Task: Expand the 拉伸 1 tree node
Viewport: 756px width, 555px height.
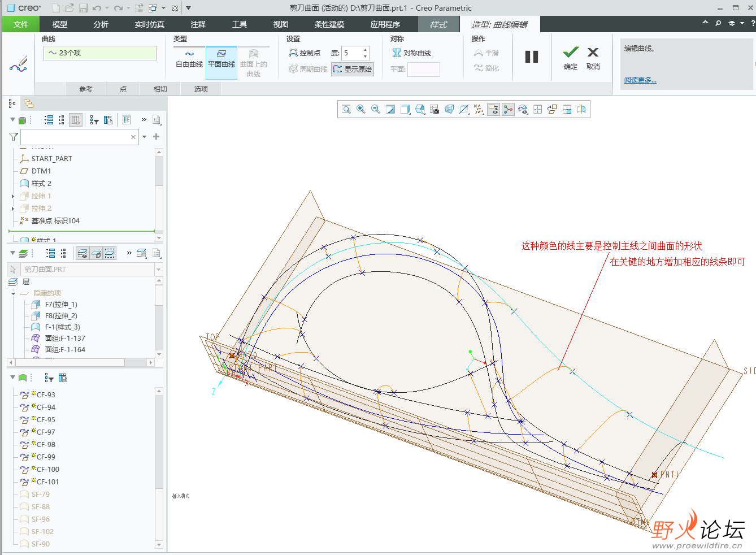Action: [x=13, y=196]
